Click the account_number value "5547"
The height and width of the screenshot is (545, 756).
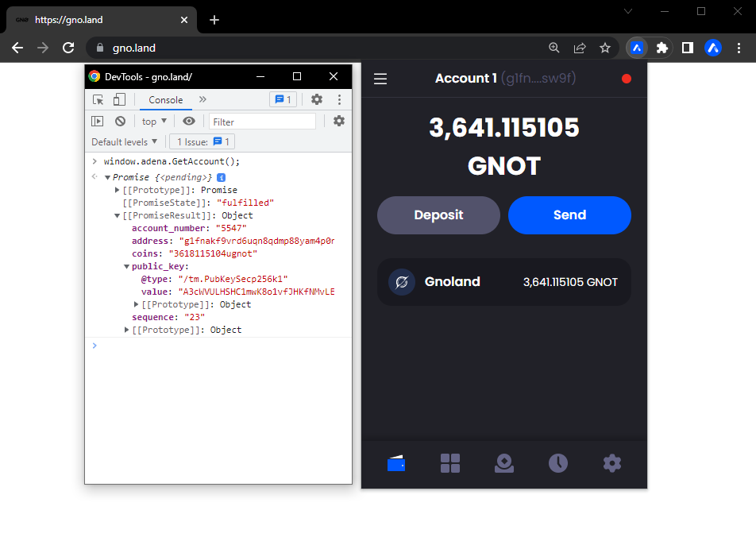click(231, 228)
